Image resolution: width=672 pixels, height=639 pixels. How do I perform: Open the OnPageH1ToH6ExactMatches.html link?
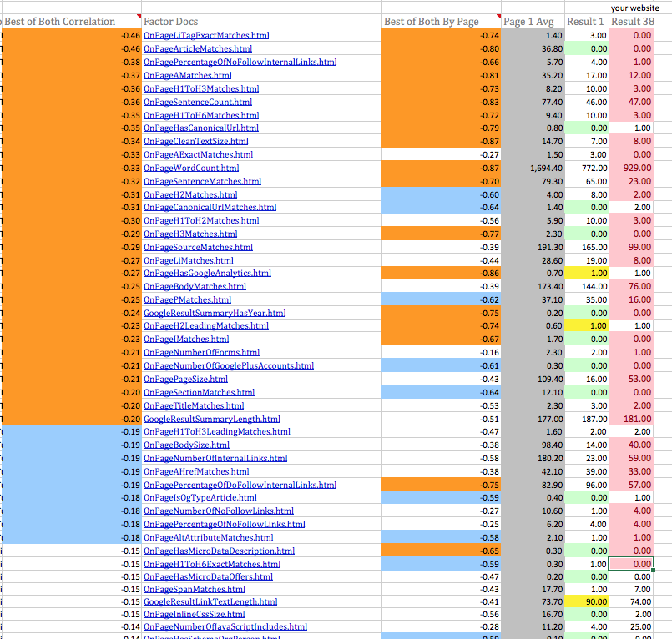click(212, 564)
